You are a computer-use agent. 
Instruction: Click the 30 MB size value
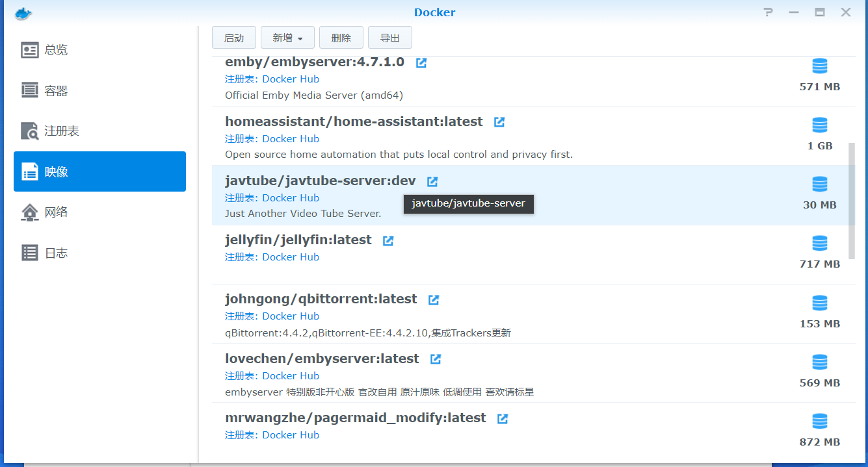click(x=820, y=205)
